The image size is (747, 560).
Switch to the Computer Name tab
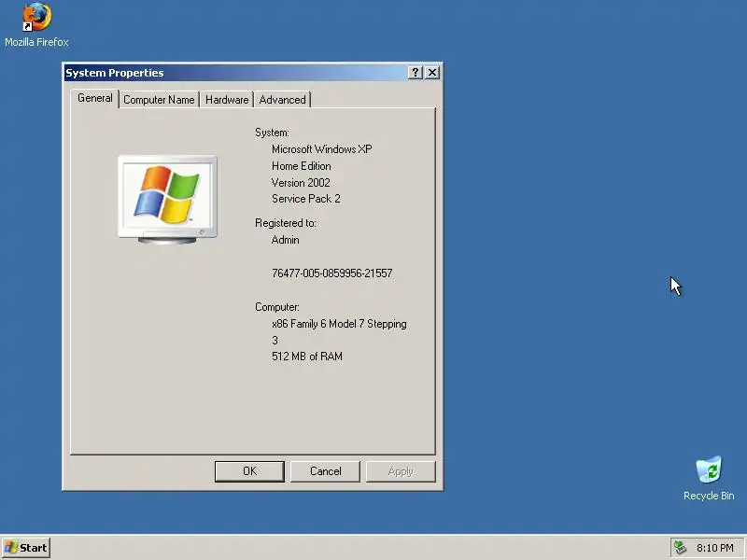pos(159,100)
